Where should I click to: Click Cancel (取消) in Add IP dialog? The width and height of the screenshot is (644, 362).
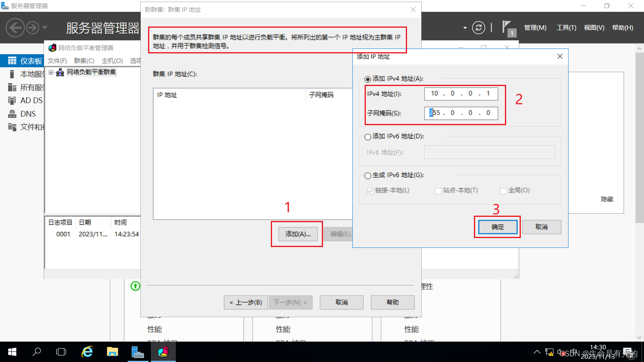click(542, 227)
